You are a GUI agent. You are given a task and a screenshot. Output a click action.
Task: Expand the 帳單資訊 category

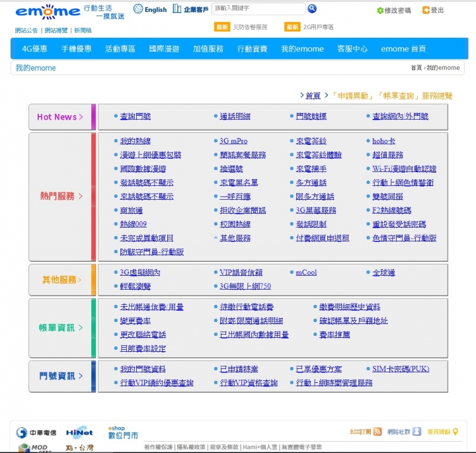point(61,327)
